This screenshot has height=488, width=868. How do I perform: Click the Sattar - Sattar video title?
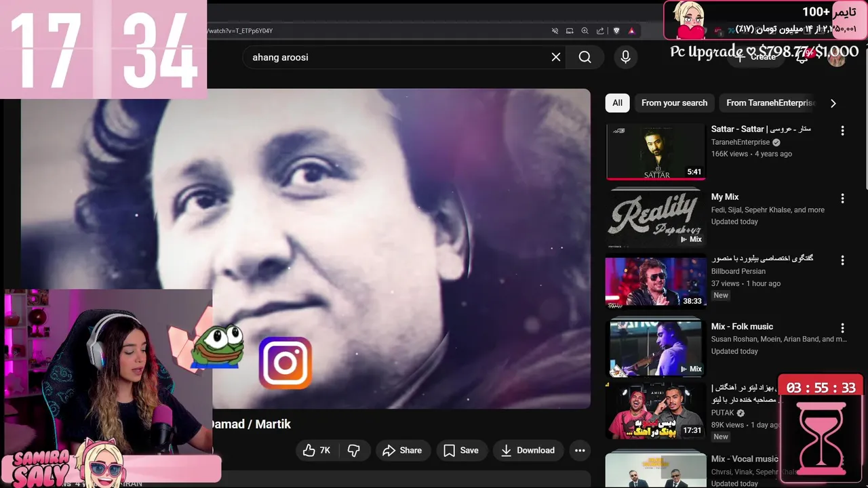[761, 129]
